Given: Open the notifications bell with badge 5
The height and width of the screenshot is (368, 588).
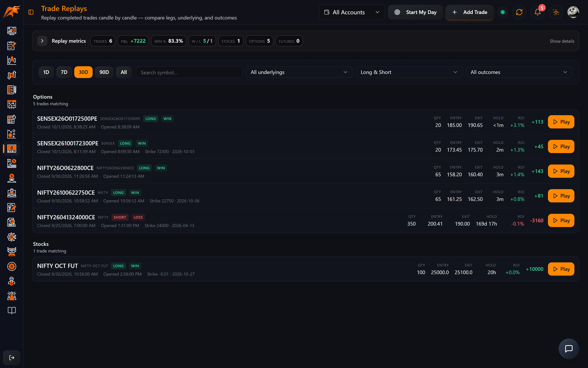Looking at the screenshot, I should [x=537, y=12].
